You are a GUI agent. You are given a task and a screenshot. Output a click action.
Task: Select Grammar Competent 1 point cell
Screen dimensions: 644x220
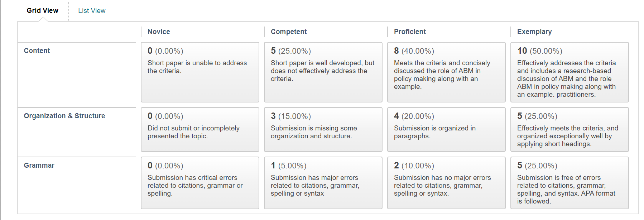[x=323, y=183]
